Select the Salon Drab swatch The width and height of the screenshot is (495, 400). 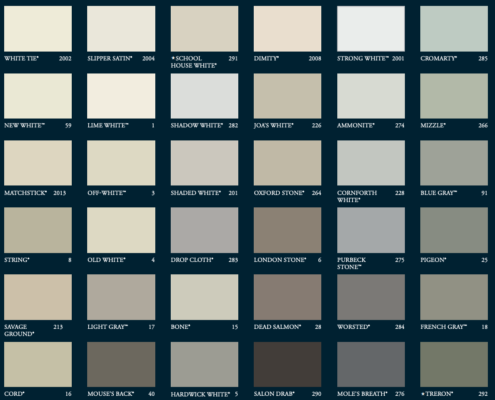(287, 364)
